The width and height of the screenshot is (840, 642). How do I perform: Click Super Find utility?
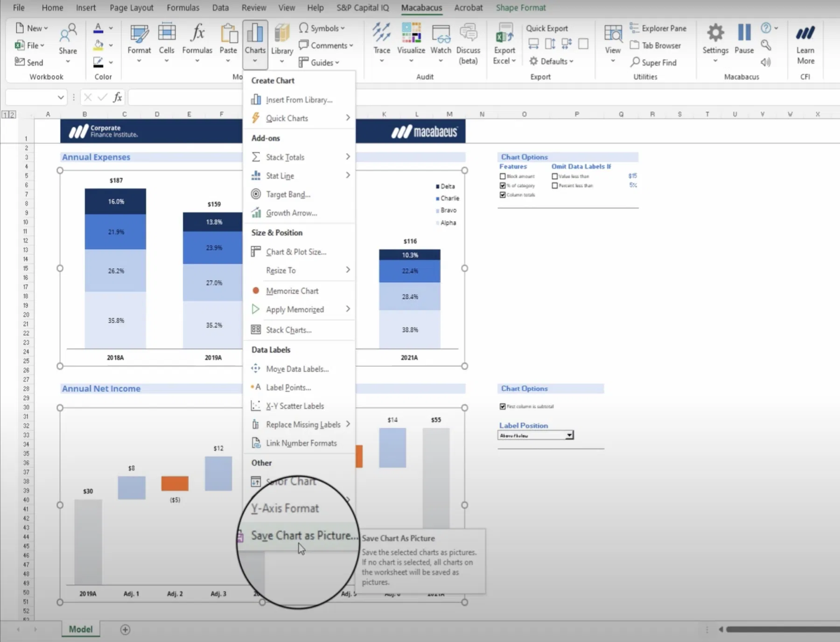[653, 62]
